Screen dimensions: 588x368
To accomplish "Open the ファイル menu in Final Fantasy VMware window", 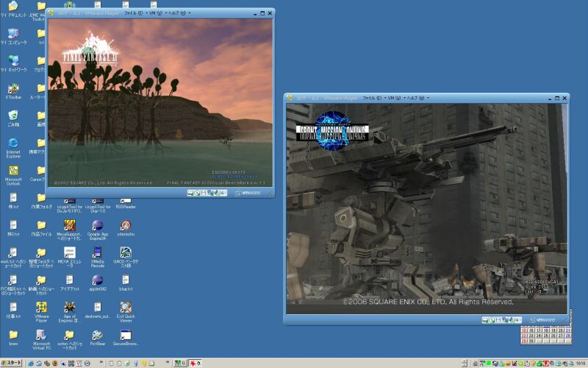I will [x=134, y=13].
